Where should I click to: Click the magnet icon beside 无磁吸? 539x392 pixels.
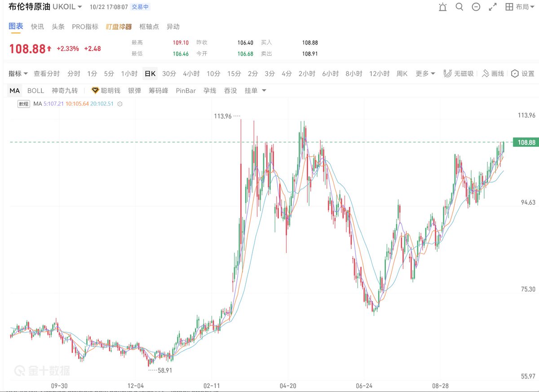447,74
